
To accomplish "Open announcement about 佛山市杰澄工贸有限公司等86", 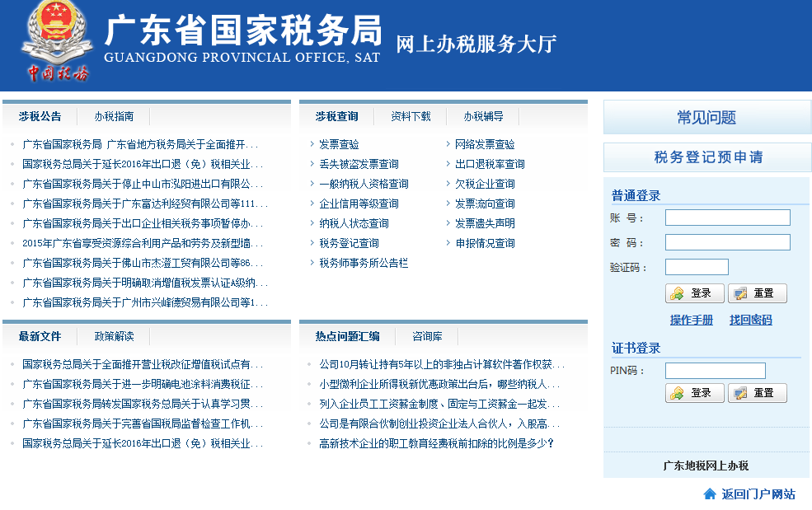I will [x=143, y=263].
